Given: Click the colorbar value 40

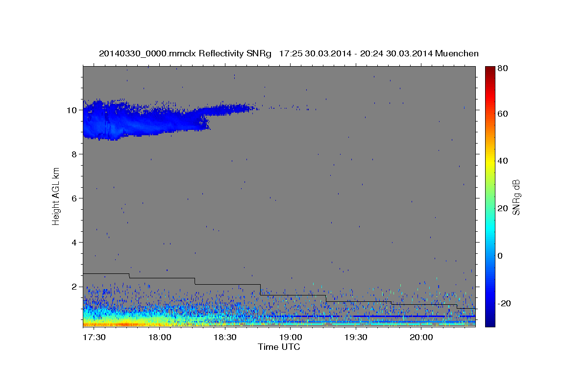Looking at the screenshot, I should pyautogui.click(x=502, y=161).
